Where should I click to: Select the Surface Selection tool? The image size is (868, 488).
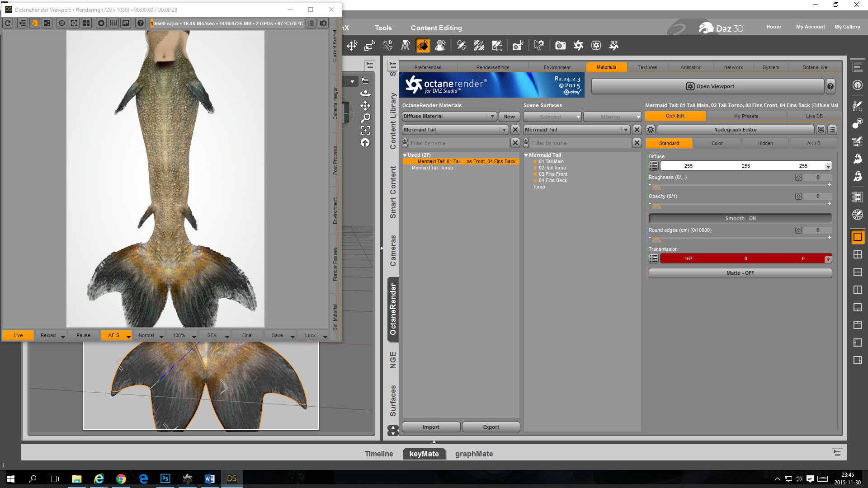pyautogui.click(x=423, y=45)
